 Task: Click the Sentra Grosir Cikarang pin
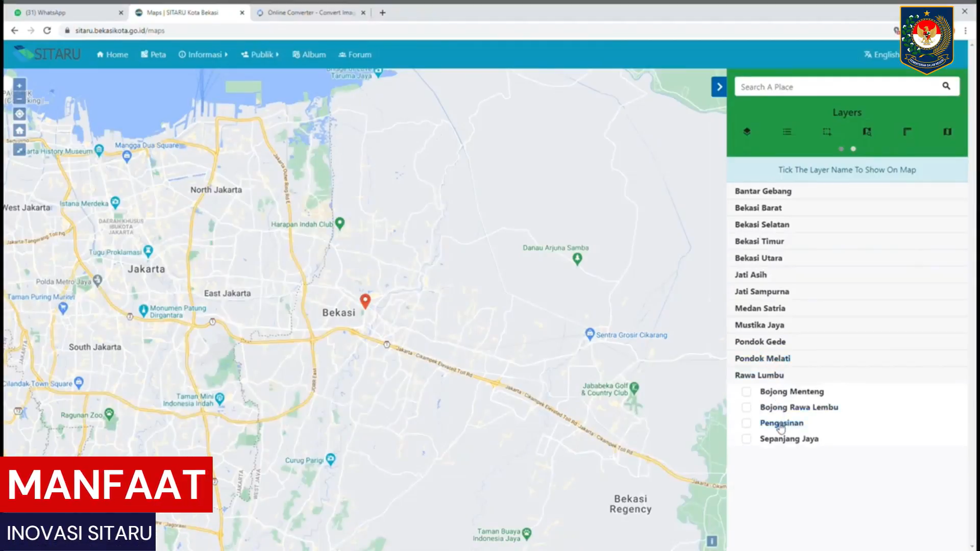[x=590, y=334]
